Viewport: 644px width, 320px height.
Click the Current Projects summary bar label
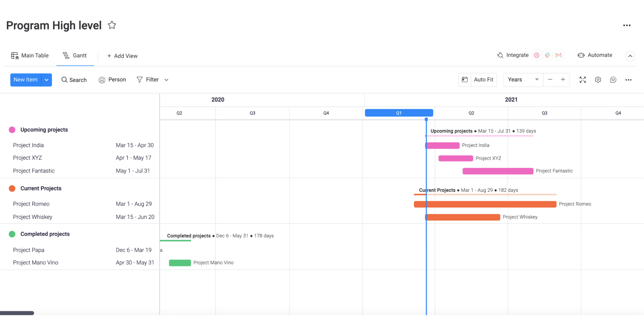[x=469, y=190]
